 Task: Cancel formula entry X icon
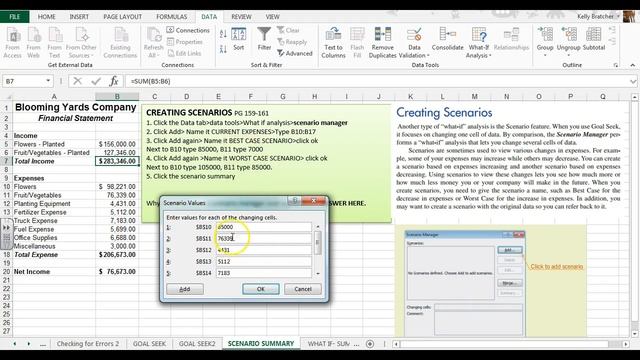pyautogui.click(x=78, y=81)
